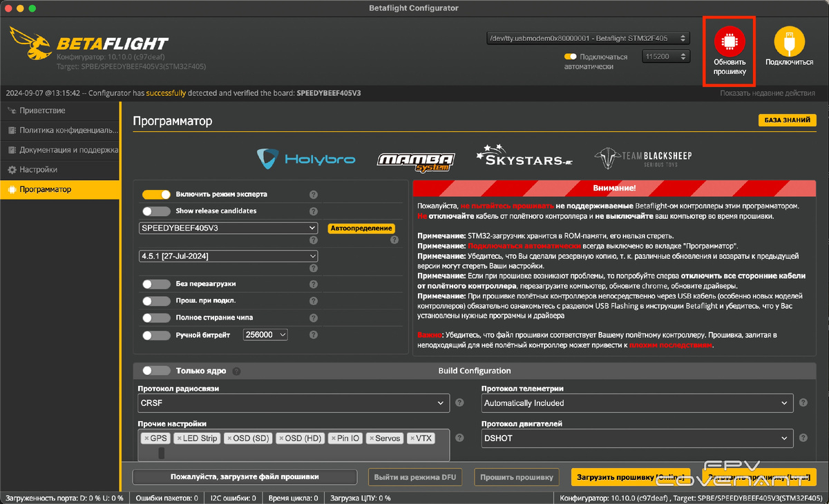Toggle the Подключаться автоматически switch
Image resolution: width=829 pixels, height=504 pixels.
[x=571, y=57]
